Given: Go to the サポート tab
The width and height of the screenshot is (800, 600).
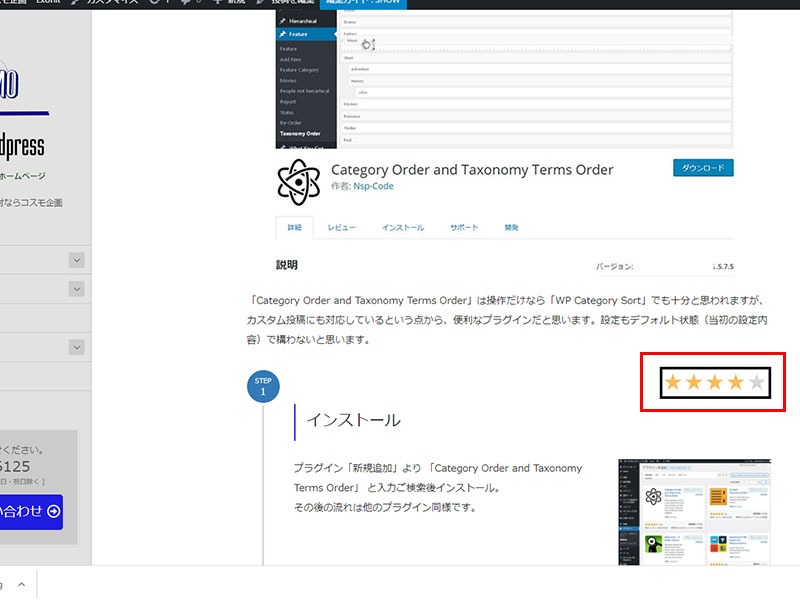Looking at the screenshot, I should coord(463,228).
